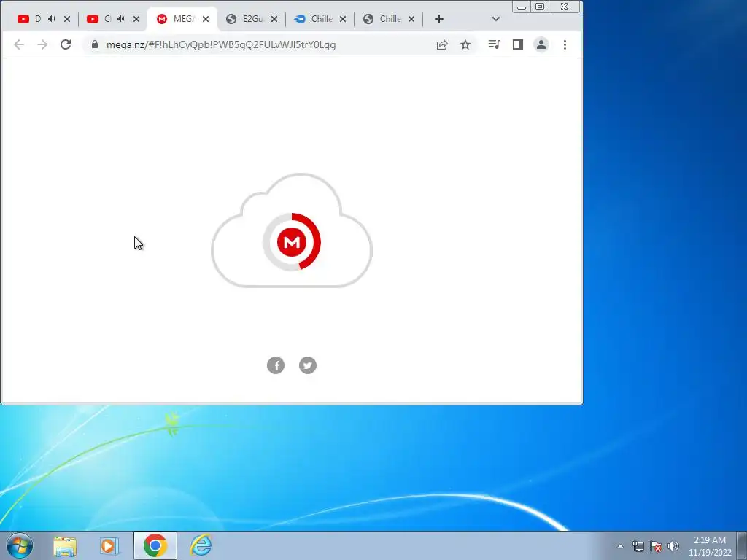Screen dimensions: 747x560
Task: Open a new tab with the plus button
Action: point(439,19)
